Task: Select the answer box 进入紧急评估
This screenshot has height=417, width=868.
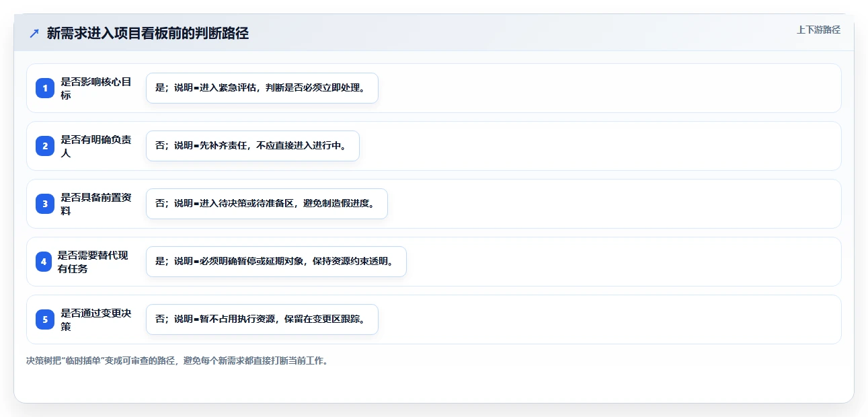Action: pos(262,88)
